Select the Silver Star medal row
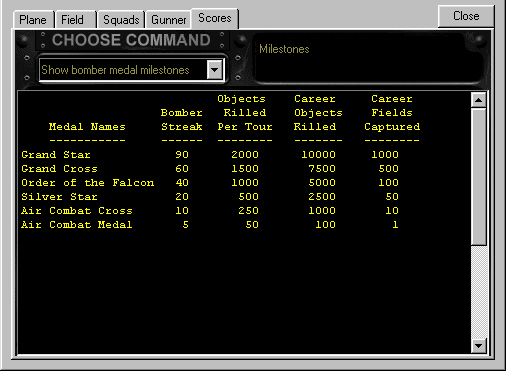 [x=210, y=197]
